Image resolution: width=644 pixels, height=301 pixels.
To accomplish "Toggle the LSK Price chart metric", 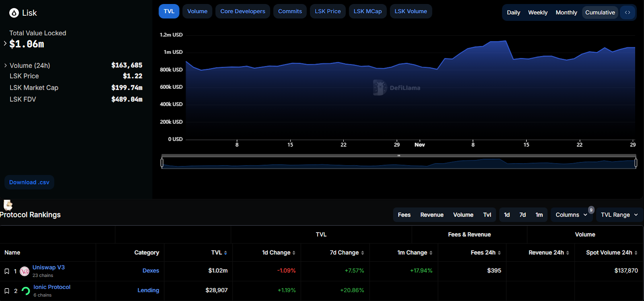I will [x=328, y=11].
